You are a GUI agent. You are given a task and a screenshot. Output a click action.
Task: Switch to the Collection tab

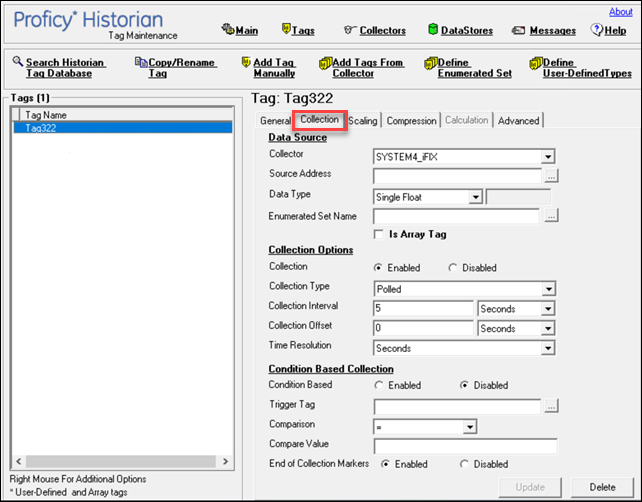[x=319, y=120]
